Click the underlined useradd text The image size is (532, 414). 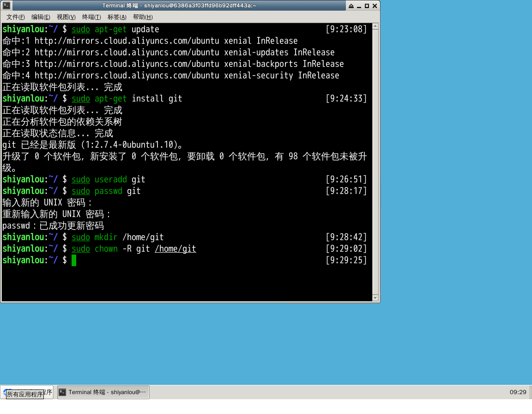click(x=110, y=179)
